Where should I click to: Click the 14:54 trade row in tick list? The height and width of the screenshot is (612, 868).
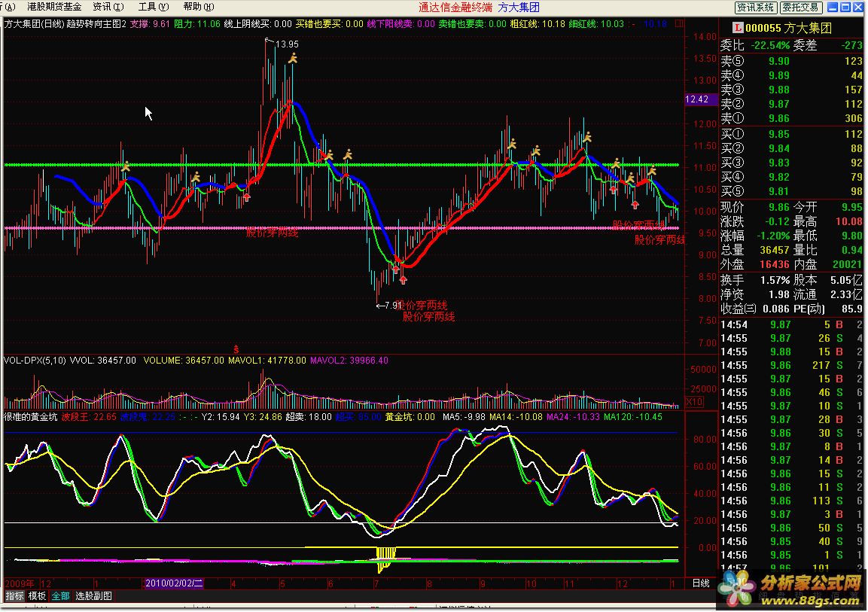point(792,324)
